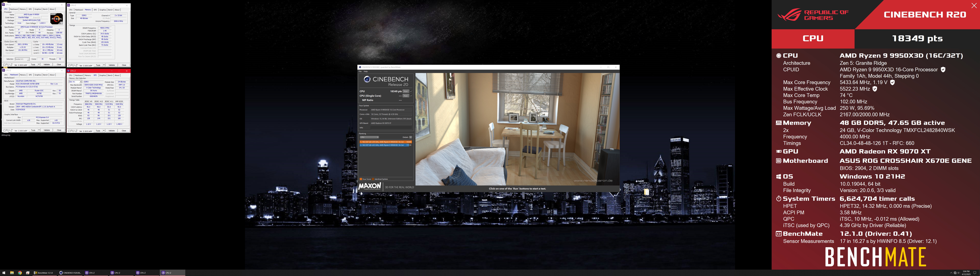Expand ranking Details arrow in Cinebench

coord(411,137)
